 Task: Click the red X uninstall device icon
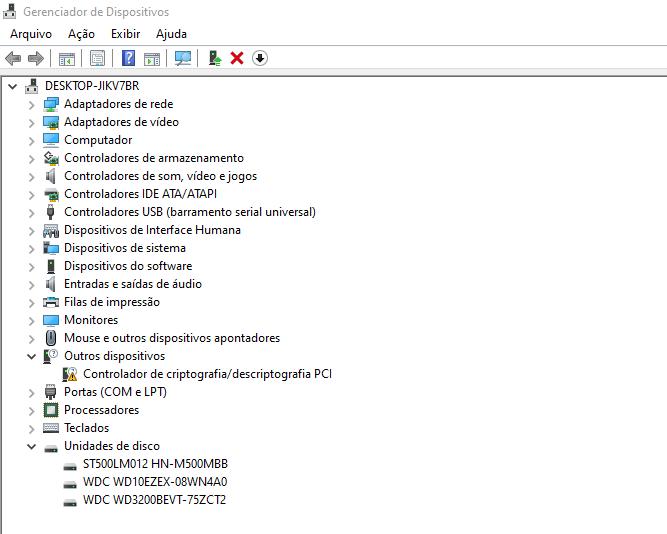pos(237,58)
